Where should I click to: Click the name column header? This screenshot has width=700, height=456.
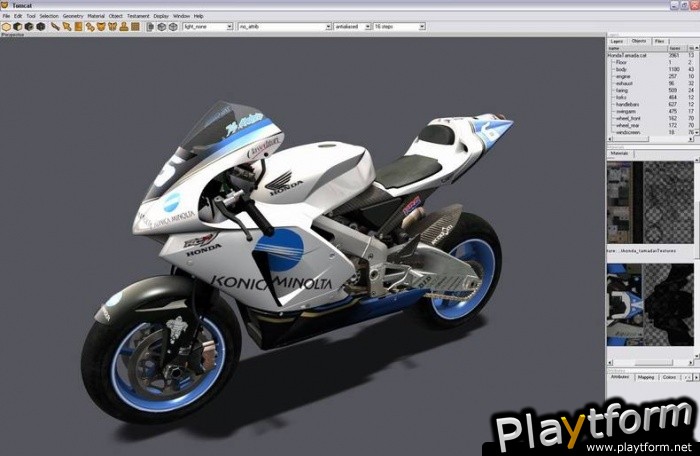(x=638, y=48)
